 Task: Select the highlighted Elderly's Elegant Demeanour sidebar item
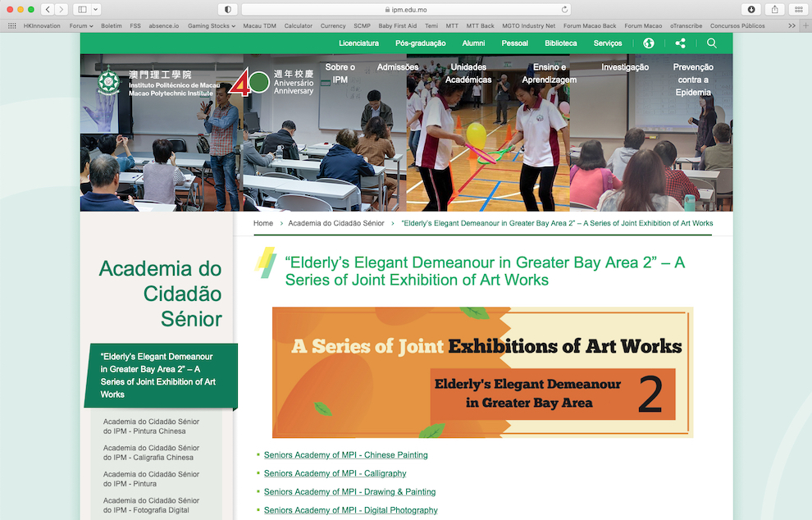click(161, 376)
